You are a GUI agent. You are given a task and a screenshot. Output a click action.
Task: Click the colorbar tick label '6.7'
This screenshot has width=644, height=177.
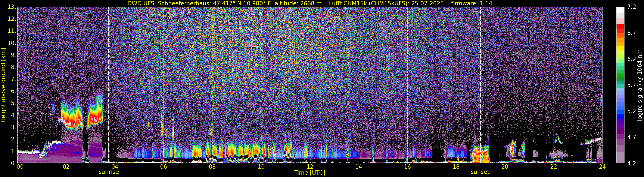[x=632, y=33]
